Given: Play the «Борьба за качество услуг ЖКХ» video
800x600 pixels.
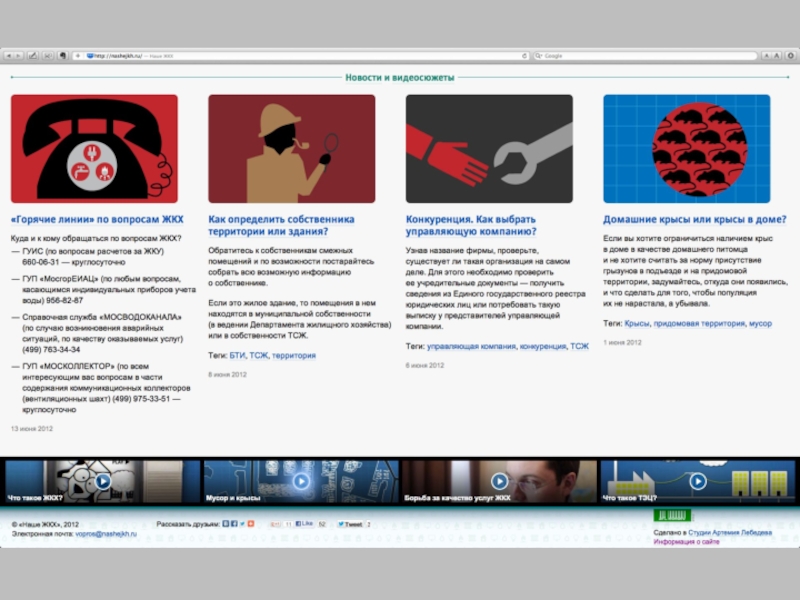Looking at the screenshot, I should pos(499,481).
